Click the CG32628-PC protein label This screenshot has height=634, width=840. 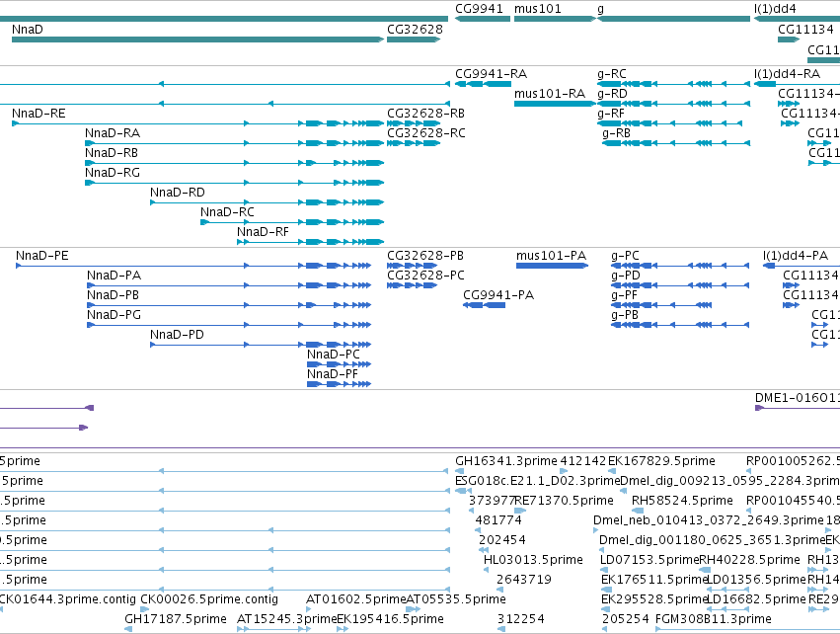tap(425, 276)
